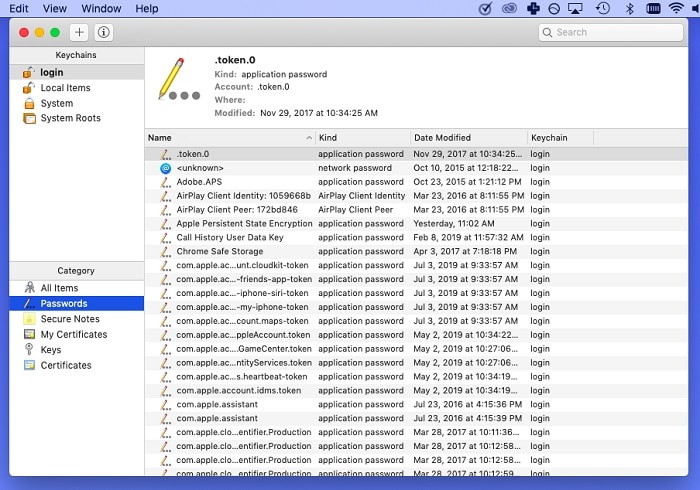Select the Call History User Data Key row
The width and height of the screenshot is (700, 490).
coord(416,237)
